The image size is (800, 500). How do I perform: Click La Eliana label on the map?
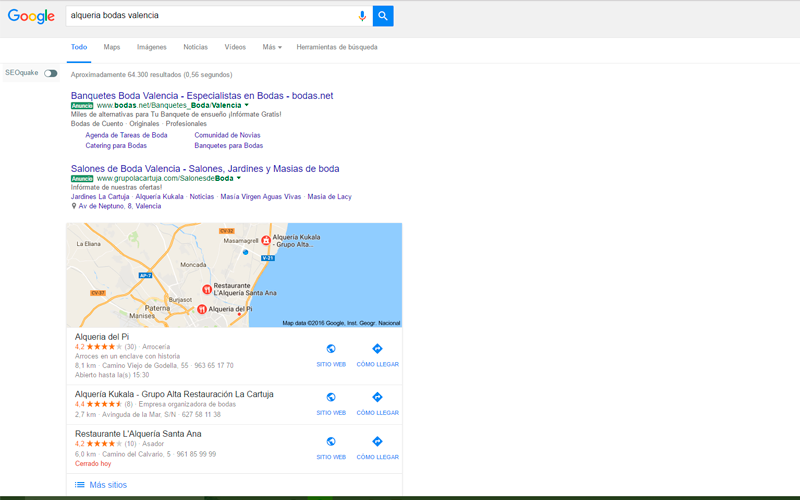(x=88, y=244)
